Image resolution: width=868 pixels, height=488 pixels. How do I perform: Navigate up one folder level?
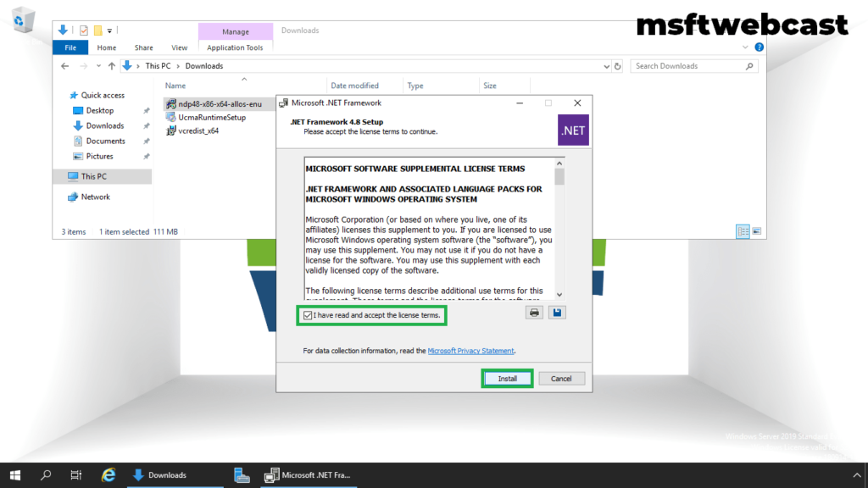tap(112, 66)
